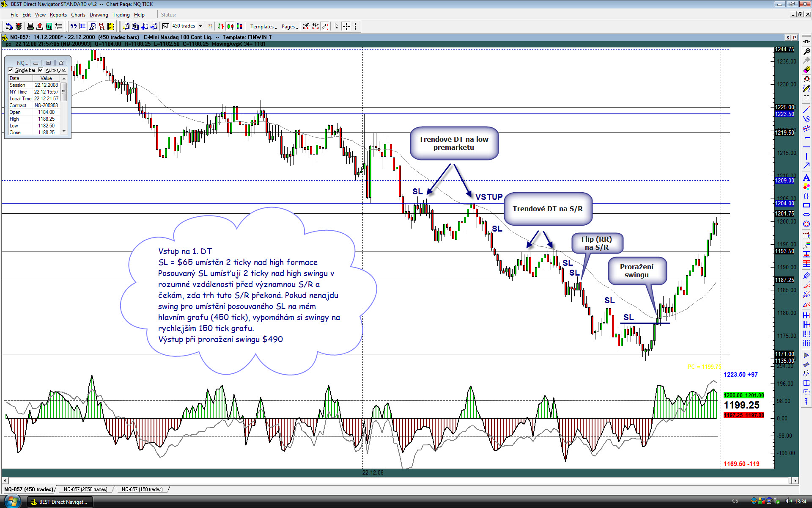Click the 'S' button at chart header
The width and height of the screenshot is (812, 508).
click(787, 38)
